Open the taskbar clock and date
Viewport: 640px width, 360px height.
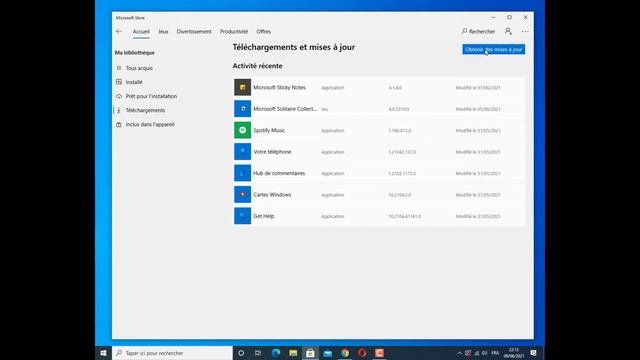tap(514, 353)
